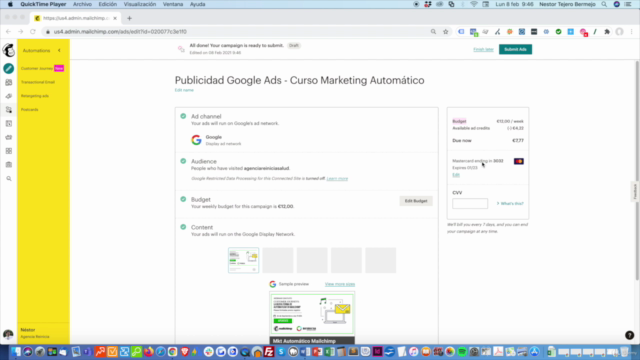The height and width of the screenshot is (360, 640).
Task: Click the Mastercard card icon
Action: (x=518, y=161)
